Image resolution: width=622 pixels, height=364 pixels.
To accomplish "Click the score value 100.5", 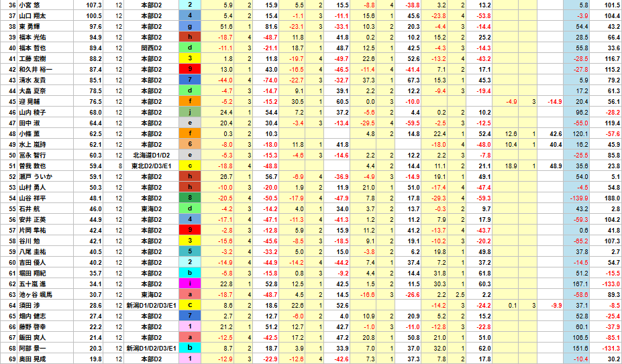I will click(95, 16).
